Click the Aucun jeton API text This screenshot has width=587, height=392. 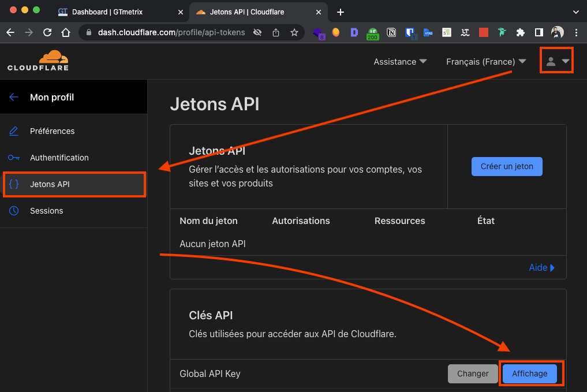point(212,244)
